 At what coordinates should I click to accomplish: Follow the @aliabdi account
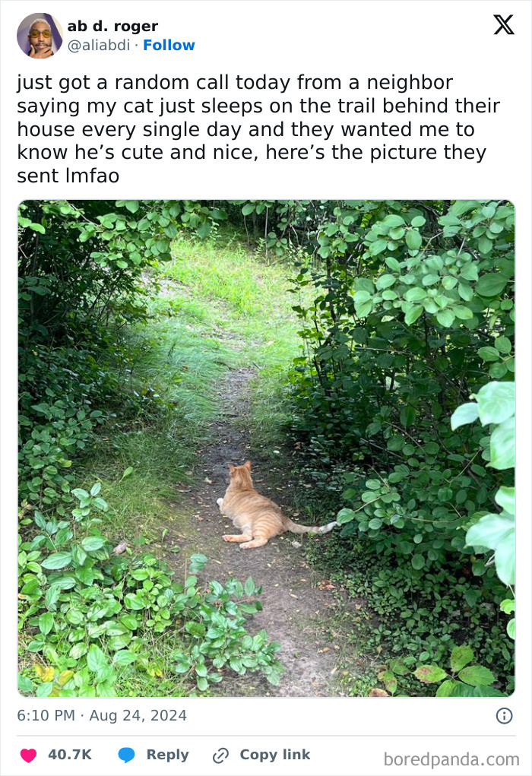coord(169,45)
